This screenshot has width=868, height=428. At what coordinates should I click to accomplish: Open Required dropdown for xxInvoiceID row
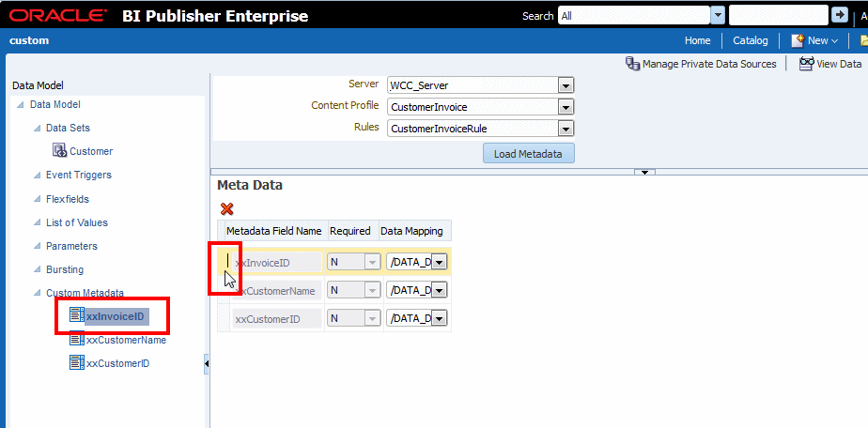tap(373, 262)
